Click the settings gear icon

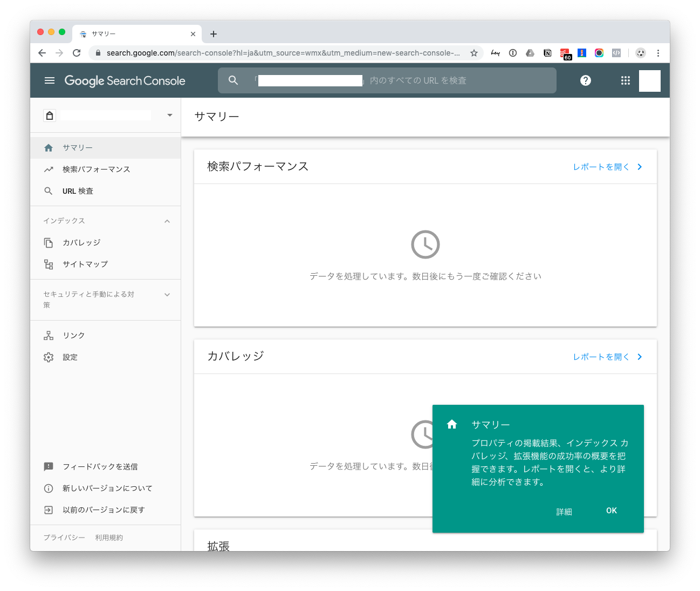pos(49,357)
